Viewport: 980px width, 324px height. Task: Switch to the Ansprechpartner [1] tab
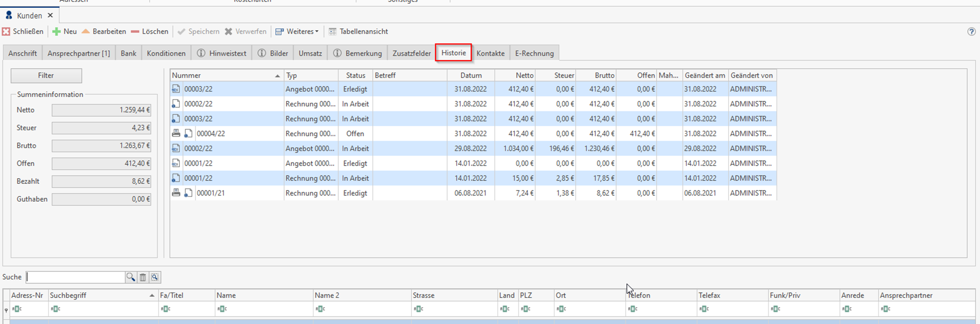(78, 53)
